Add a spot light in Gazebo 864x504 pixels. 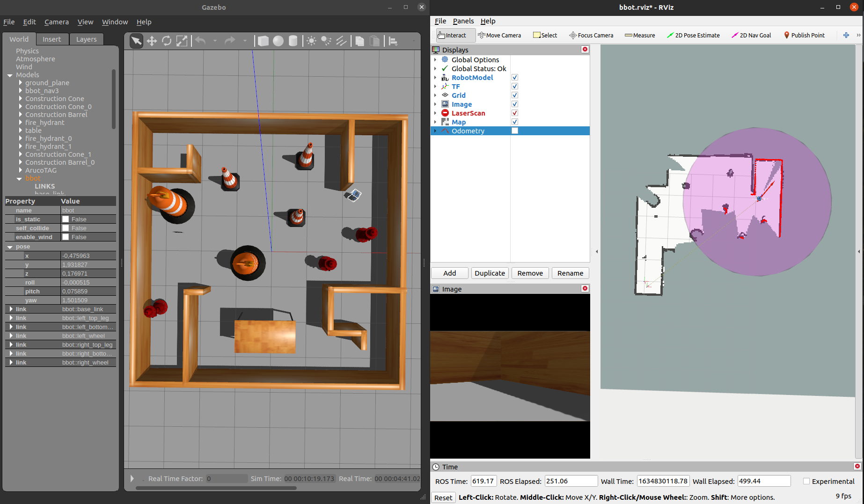click(x=326, y=41)
